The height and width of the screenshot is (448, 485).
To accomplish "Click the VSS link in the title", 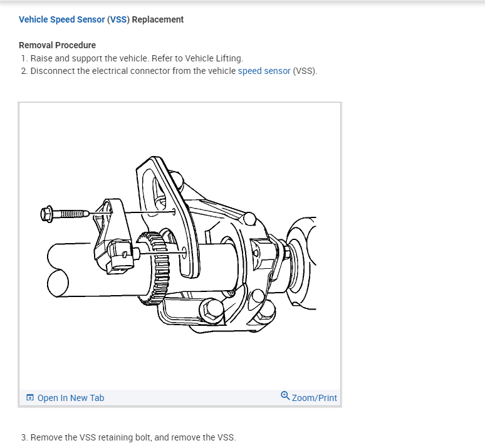I will (118, 19).
